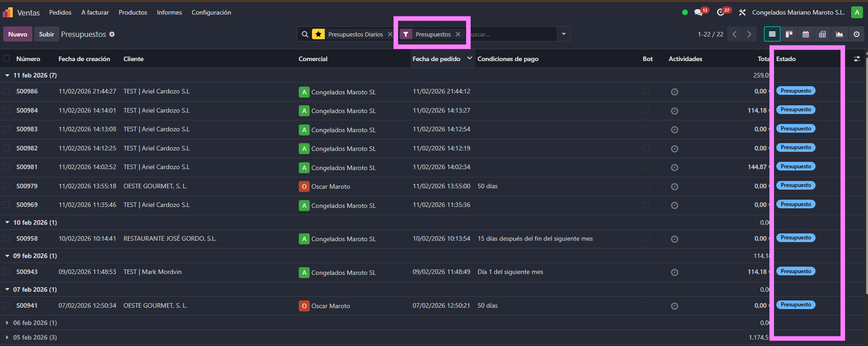Click the Presupuesto status badge for S00943
Viewport: 868px width, 346px height.
(x=795, y=271)
